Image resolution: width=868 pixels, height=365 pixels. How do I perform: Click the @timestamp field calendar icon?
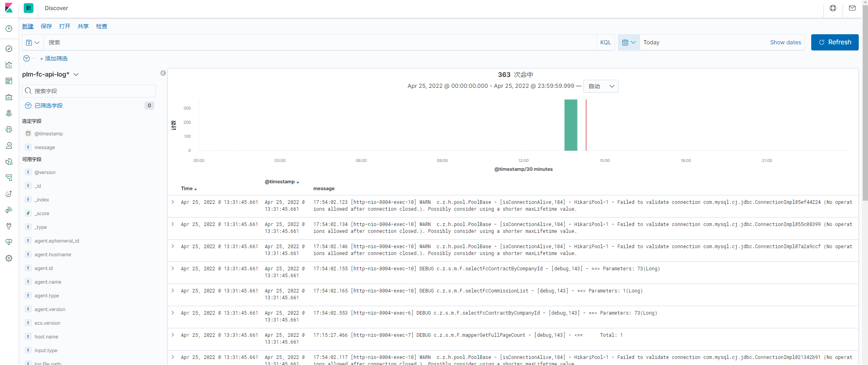tap(28, 133)
